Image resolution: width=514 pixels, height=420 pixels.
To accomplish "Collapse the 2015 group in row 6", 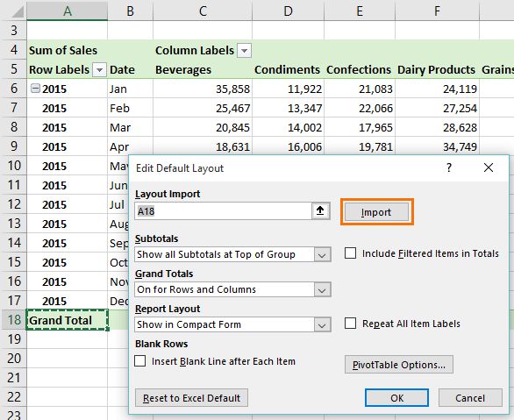I will [35, 89].
